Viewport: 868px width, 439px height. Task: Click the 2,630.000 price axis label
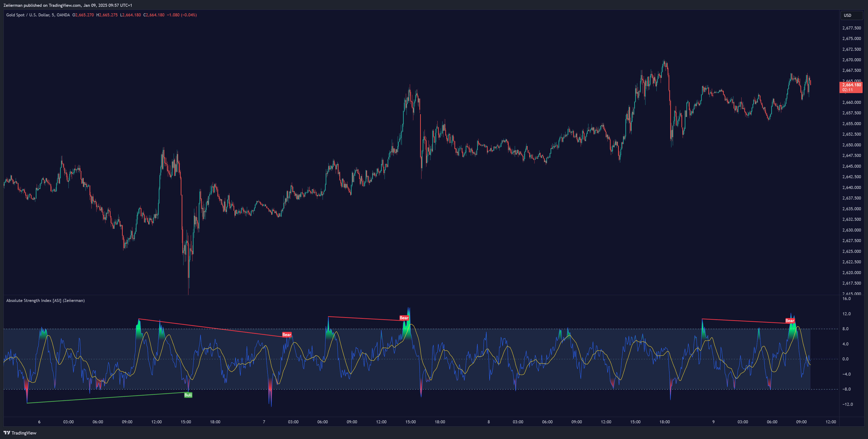pos(851,230)
